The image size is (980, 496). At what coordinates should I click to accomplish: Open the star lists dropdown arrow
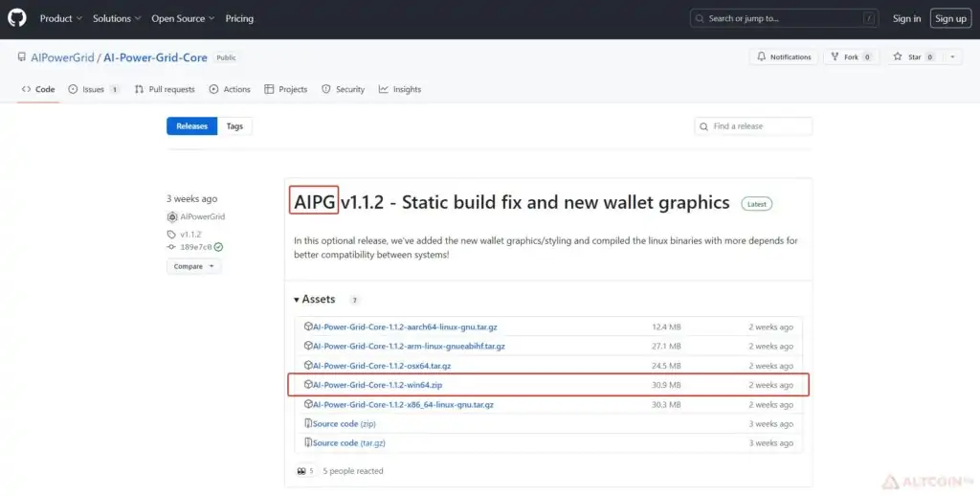(952, 56)
